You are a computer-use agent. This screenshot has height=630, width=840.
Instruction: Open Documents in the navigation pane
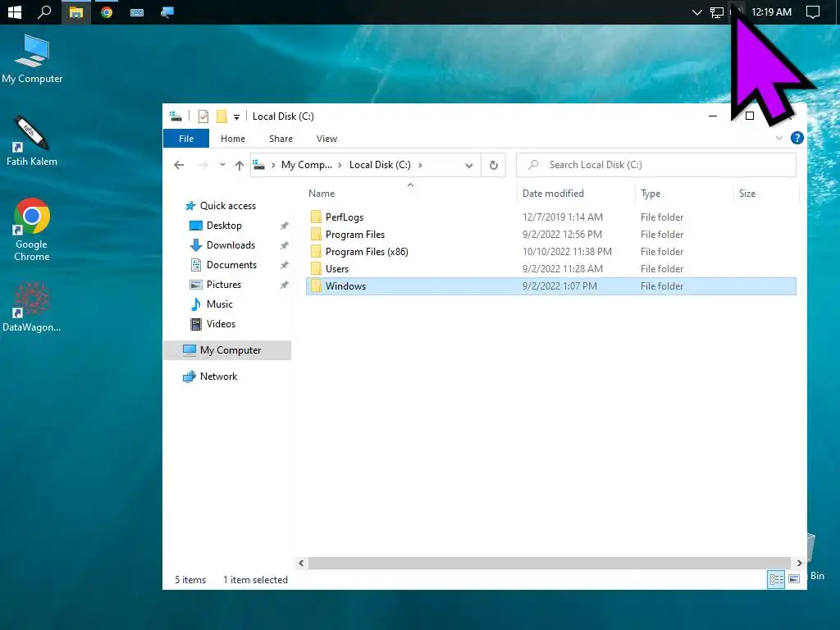tap(231, 265)
